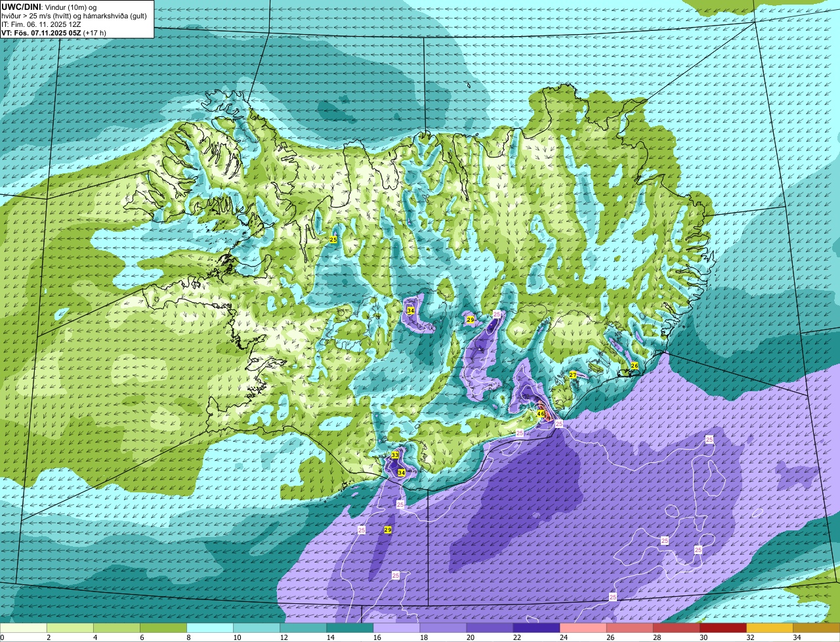Click the legend scale value 8
Viewport: 840px width, 642px height.
pyautogui.click(x=187, y=637)
